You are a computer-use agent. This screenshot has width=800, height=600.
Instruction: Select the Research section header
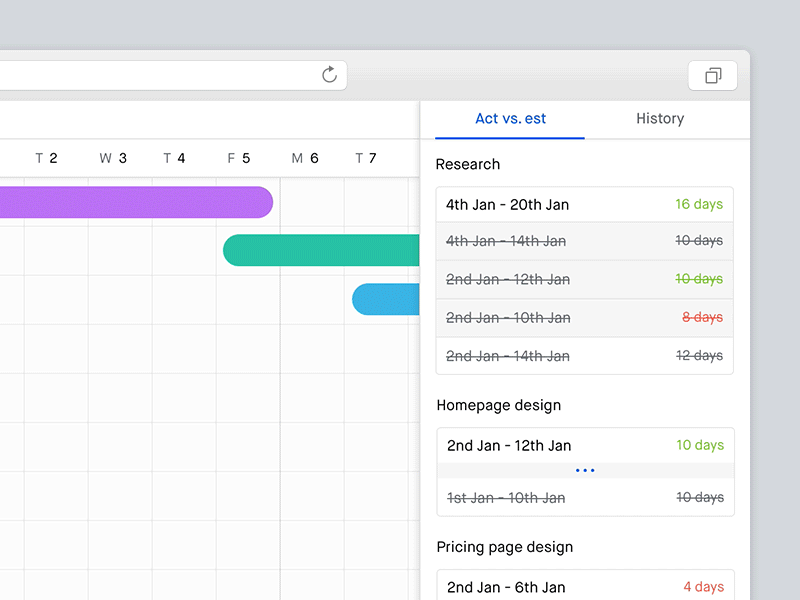[467, 164]
